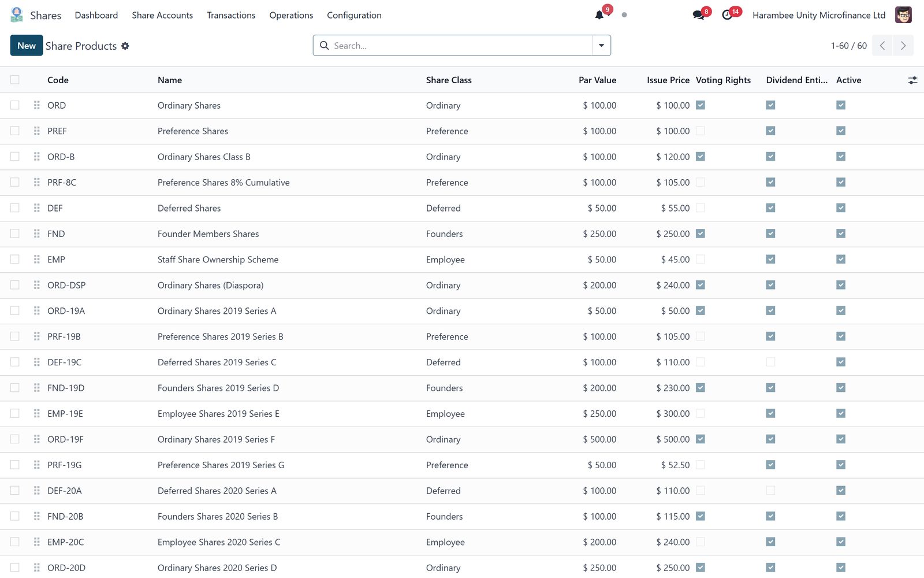Open the activities clock icon

tap(727, 15)
